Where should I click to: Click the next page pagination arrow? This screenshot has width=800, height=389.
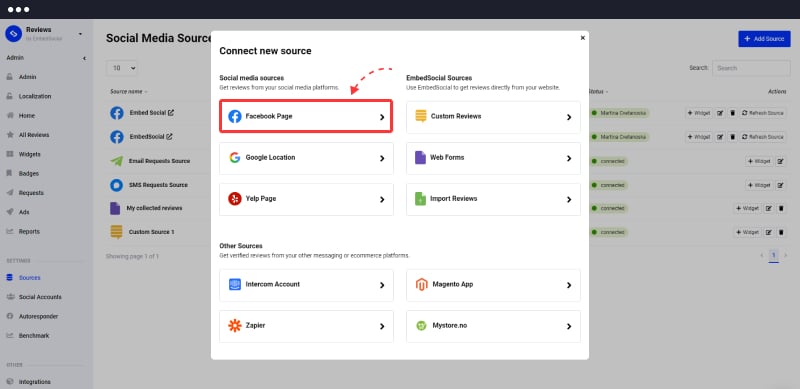(786, 255)
